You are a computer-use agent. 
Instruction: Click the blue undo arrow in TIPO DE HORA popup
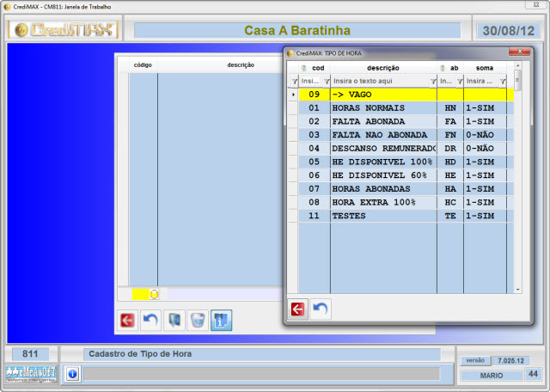[320, 309]
